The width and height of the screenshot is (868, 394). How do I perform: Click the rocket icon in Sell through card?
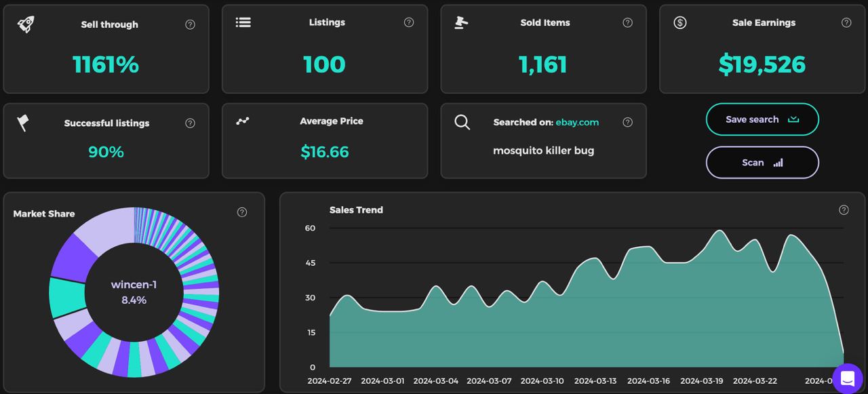tap(26, 24)
